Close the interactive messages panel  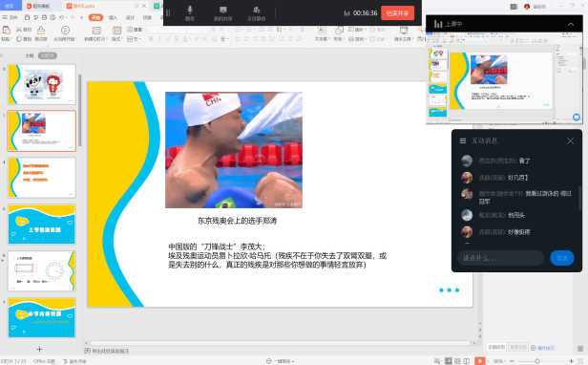click(x=571, y=140)
